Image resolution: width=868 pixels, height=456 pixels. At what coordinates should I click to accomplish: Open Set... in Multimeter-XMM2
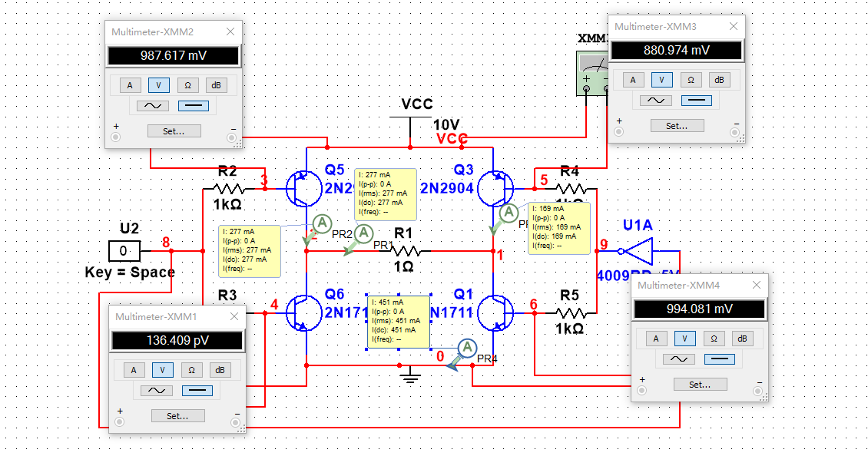coord(174,131)
